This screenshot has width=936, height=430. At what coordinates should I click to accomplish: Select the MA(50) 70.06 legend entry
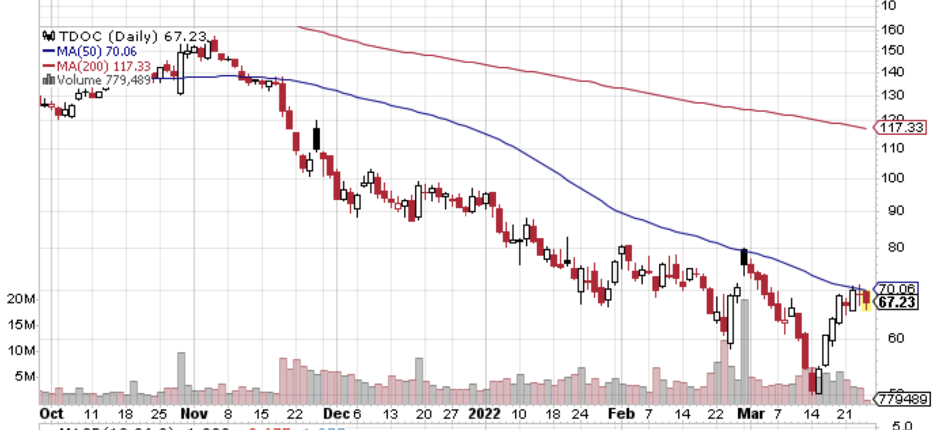coord(98,51)
